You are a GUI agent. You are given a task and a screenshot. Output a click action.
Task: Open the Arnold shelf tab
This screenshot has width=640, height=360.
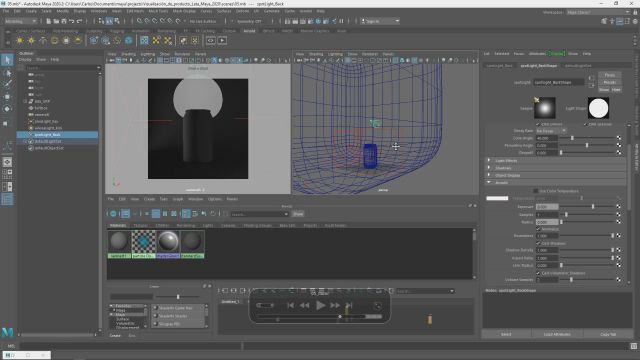(x=249, y=31)
